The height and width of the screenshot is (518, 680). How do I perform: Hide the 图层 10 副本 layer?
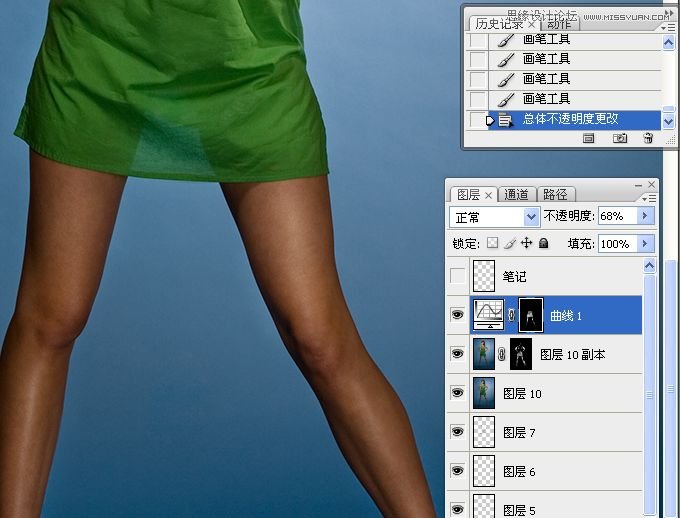point(458,354)
